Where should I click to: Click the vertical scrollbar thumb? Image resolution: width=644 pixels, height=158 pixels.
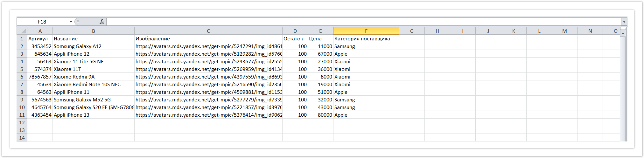pos(623,86)
